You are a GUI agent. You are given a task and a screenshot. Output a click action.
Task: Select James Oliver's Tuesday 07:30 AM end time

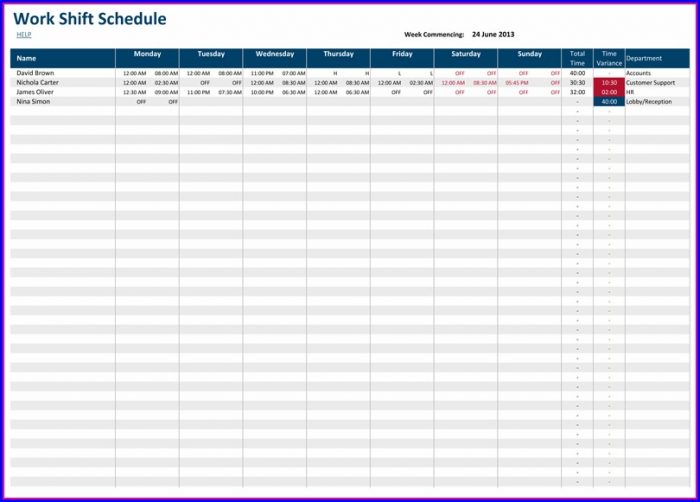tap(230, 92)
